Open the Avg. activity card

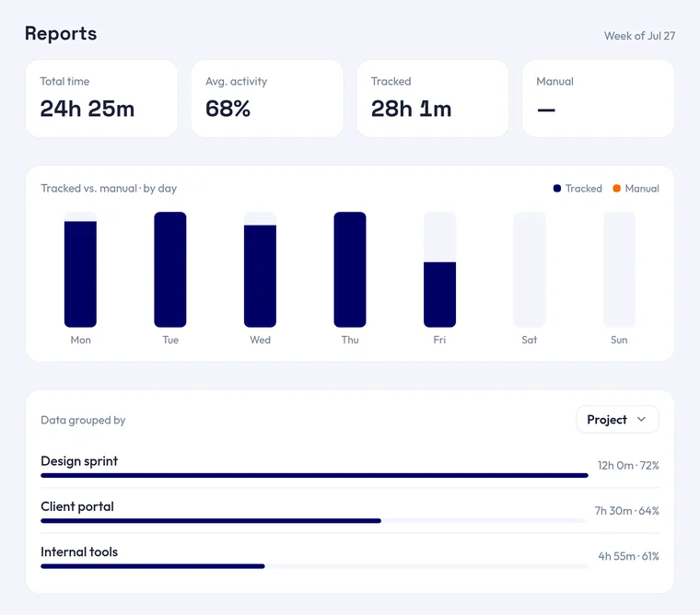pyautogui.click(x=267, y=99)
